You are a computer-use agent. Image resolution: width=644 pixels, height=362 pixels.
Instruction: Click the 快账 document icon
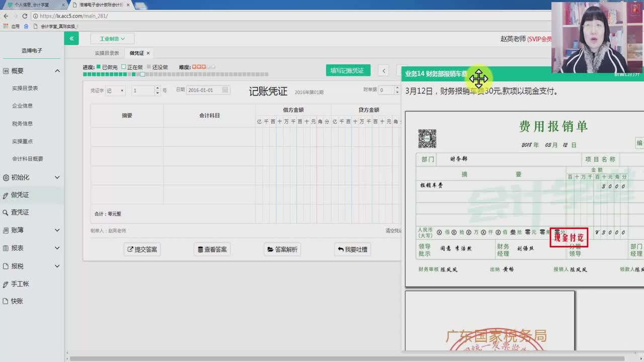click(x=6, y=301)
